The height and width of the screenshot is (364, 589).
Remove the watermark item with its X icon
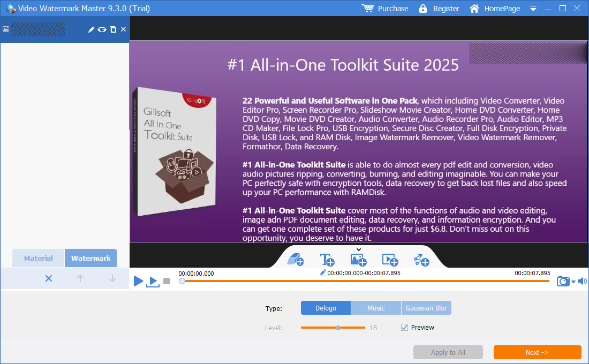pyautogui.click(x=123, y=29)
